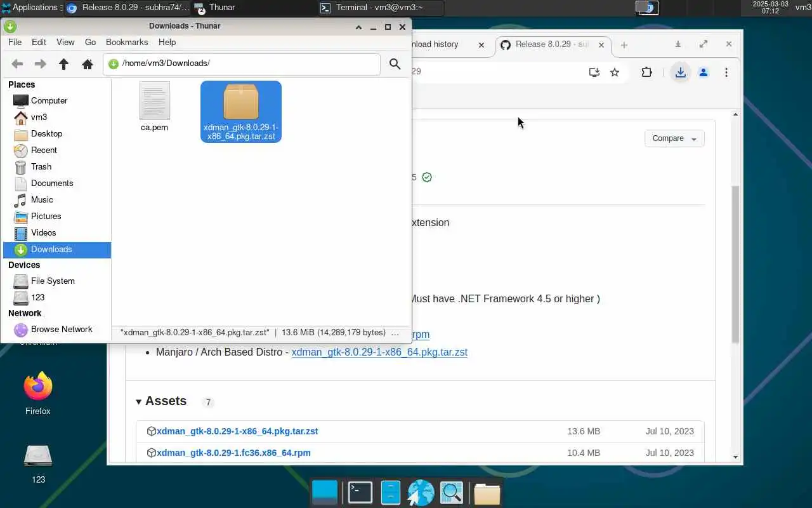Launch terminal from bottom dock
812x508 pixels.
click(360, 493)
